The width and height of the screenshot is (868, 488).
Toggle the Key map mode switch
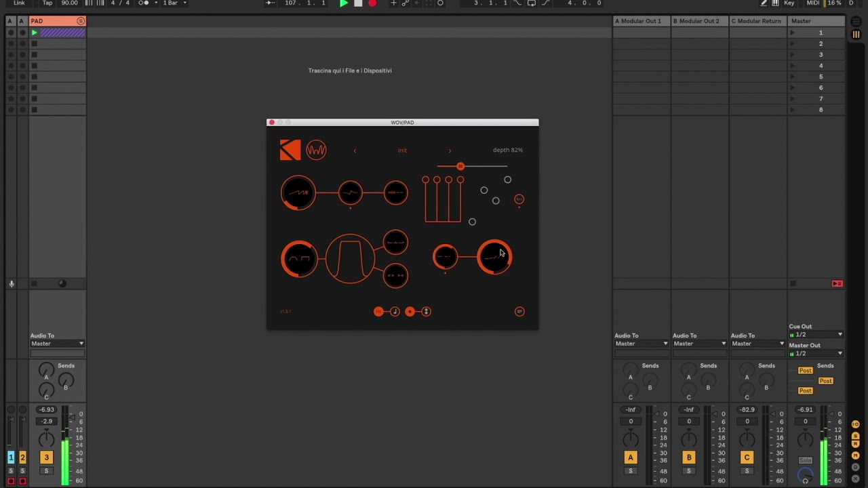pos(789,3)
